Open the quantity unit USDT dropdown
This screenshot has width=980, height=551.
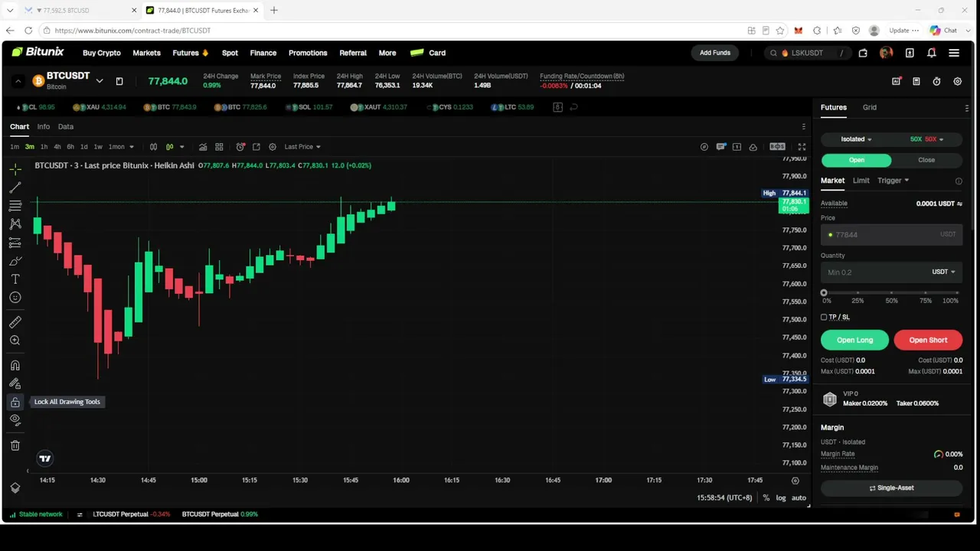(x=943, y=272)
